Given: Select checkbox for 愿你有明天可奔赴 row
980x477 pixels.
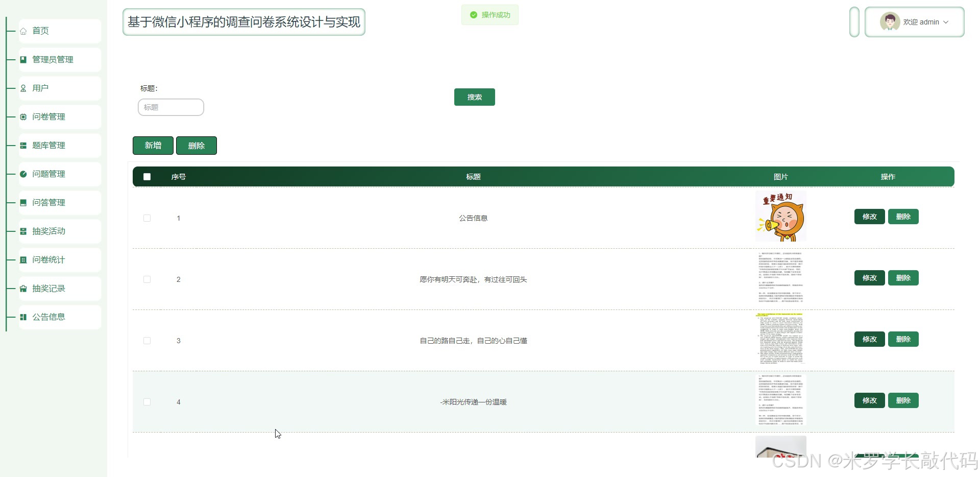Looking at the screenshot, I should pos(147,279).
